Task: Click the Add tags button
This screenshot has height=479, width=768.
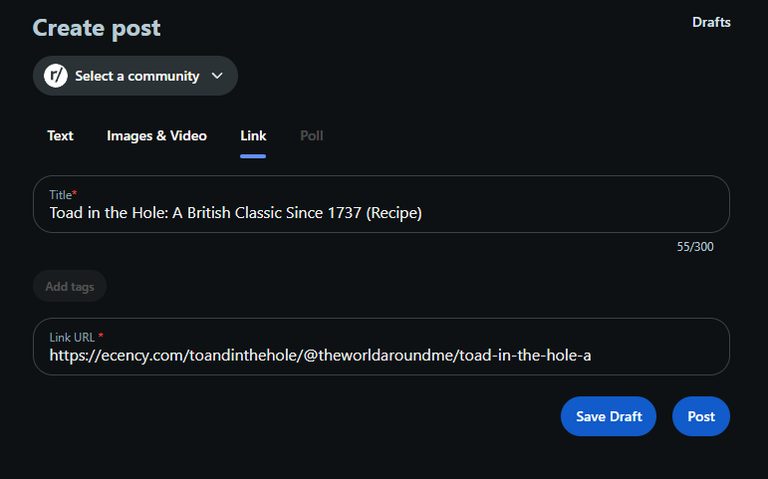Action: coord(70,287)
